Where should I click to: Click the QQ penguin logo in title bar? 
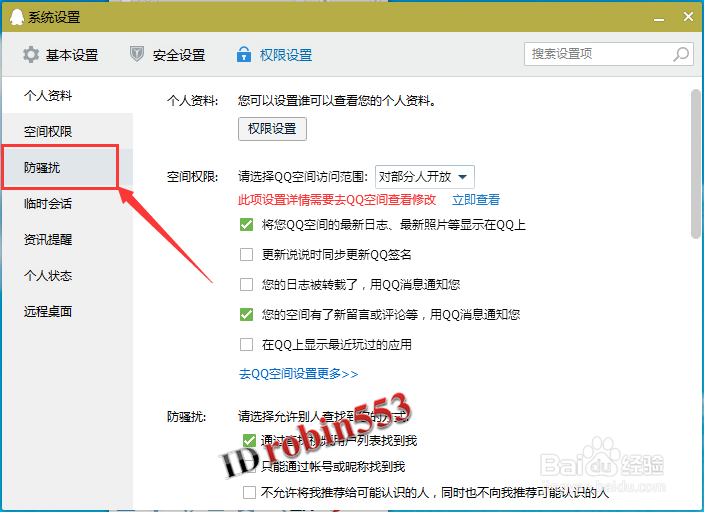tap(17, 17)
